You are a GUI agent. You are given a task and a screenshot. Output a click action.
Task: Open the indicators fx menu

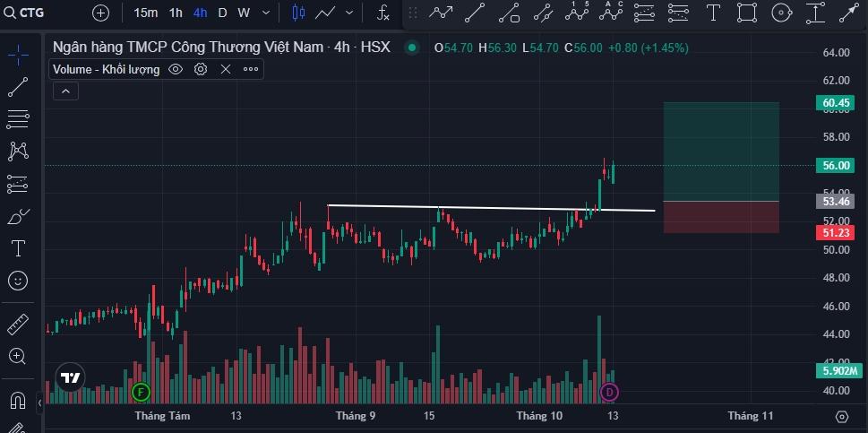382,13
